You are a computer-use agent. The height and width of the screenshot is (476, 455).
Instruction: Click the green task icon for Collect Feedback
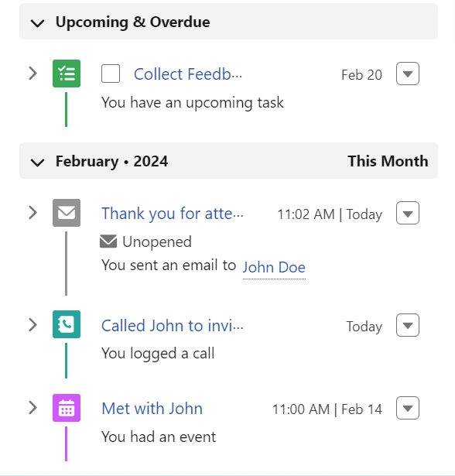[67, 74]
